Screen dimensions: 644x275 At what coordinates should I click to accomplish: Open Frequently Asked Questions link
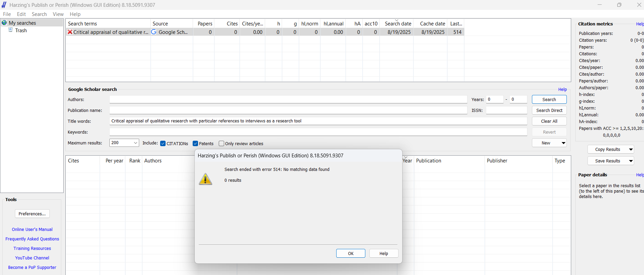point(32,239)
